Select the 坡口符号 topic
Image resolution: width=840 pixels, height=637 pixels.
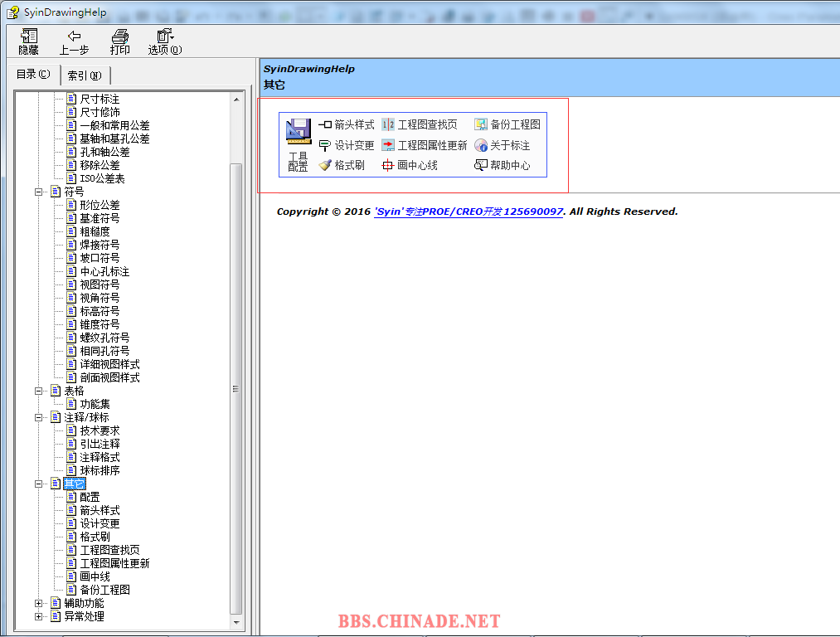coord(100,258)
